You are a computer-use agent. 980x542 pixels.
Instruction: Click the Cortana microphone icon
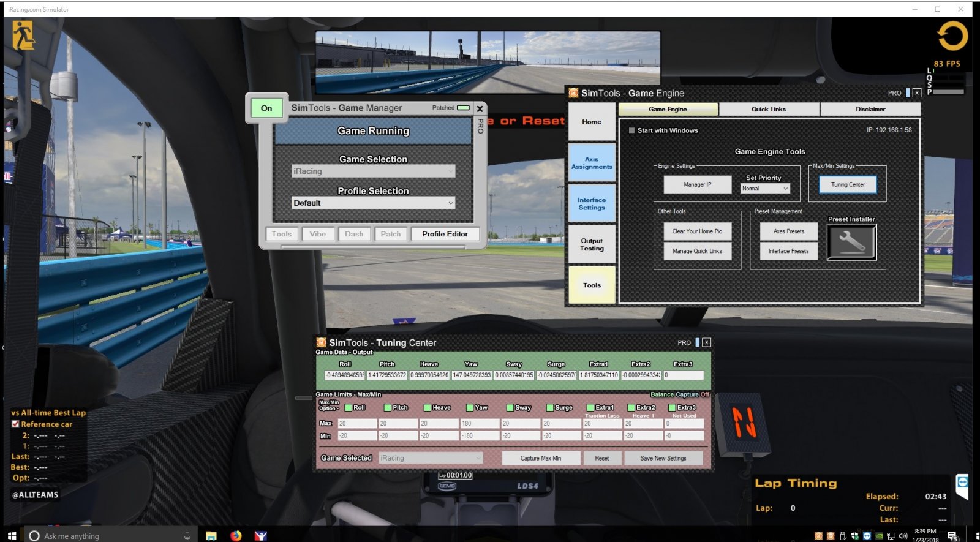[x=187, y=536]
